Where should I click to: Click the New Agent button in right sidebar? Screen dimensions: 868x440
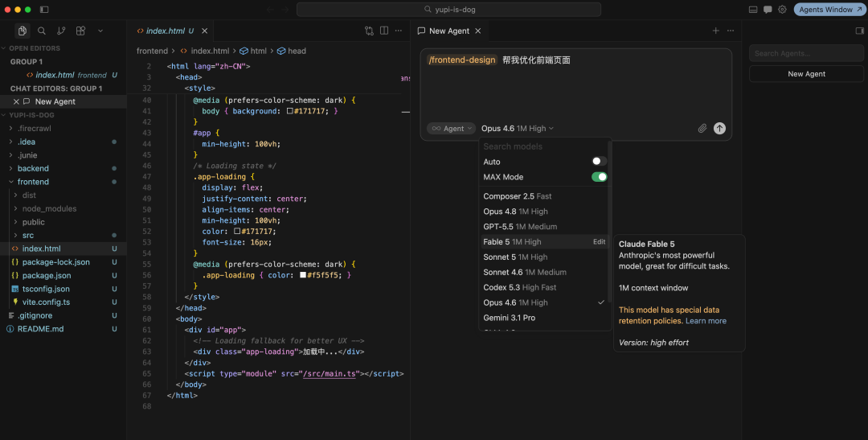pyautogui.click(x=806, y=74)
